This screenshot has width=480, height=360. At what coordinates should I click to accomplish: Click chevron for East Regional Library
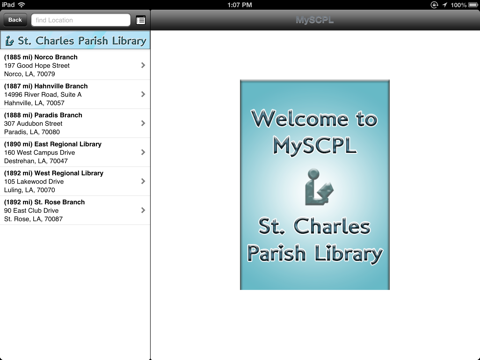point(143,152)
